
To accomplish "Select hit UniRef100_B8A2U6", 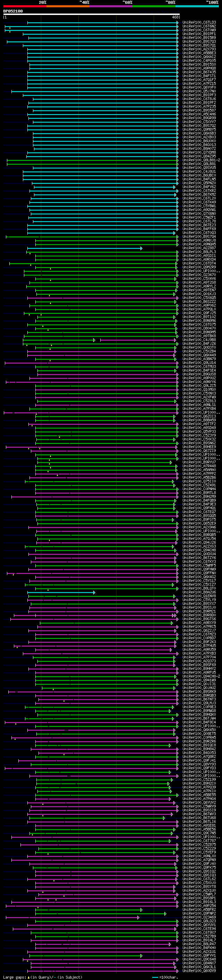I will tap(199, 592).
